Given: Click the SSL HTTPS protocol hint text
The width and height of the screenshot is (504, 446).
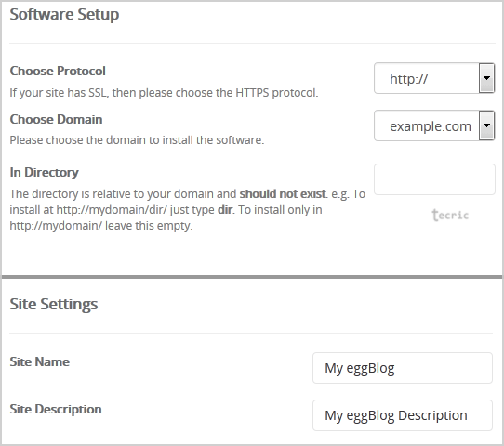Looking at the screenshot, I should [164, 93].
